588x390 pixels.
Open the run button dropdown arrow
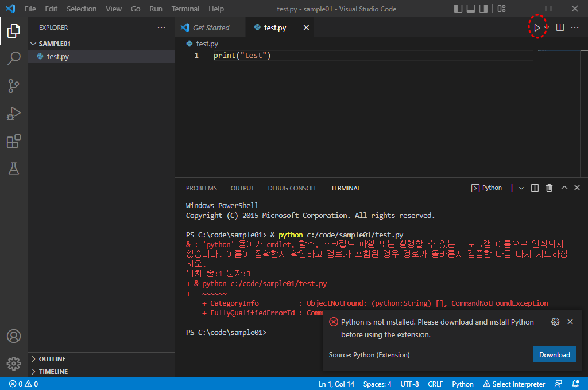click(x=547, y=28)
